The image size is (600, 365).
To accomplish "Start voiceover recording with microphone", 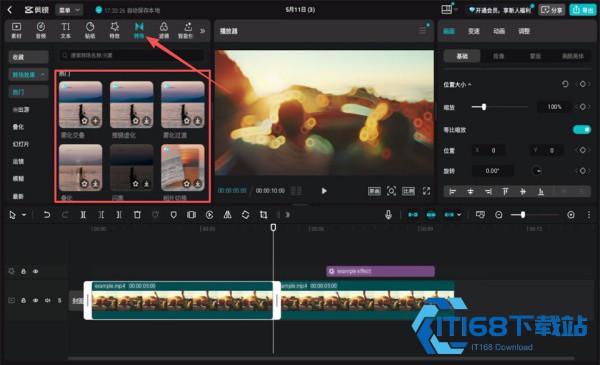I will pyautogui.click(x=388, y=215).
